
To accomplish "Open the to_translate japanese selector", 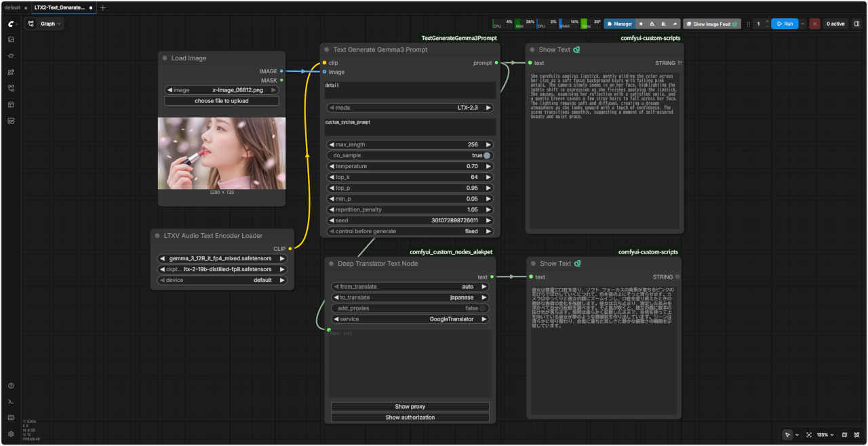I will (410, 298).
